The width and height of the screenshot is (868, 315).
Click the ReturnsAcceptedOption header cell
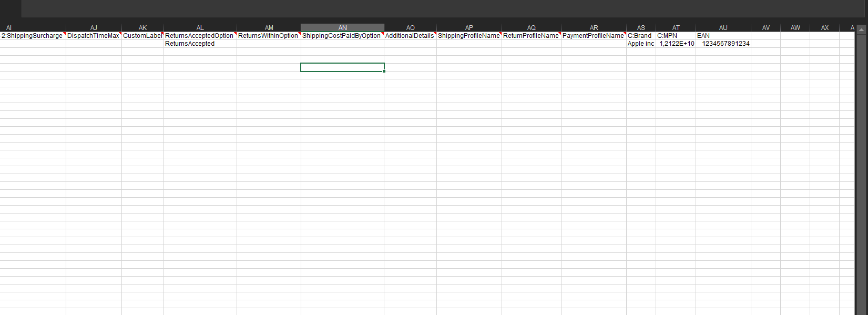(199, 36)
